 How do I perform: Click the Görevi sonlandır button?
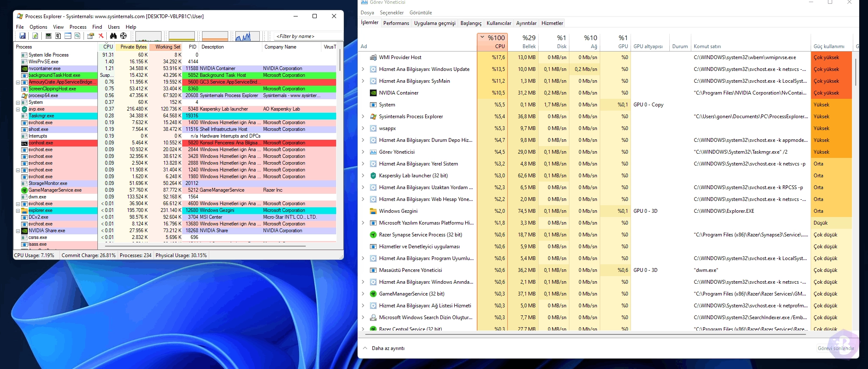click(x=836, y=348)
